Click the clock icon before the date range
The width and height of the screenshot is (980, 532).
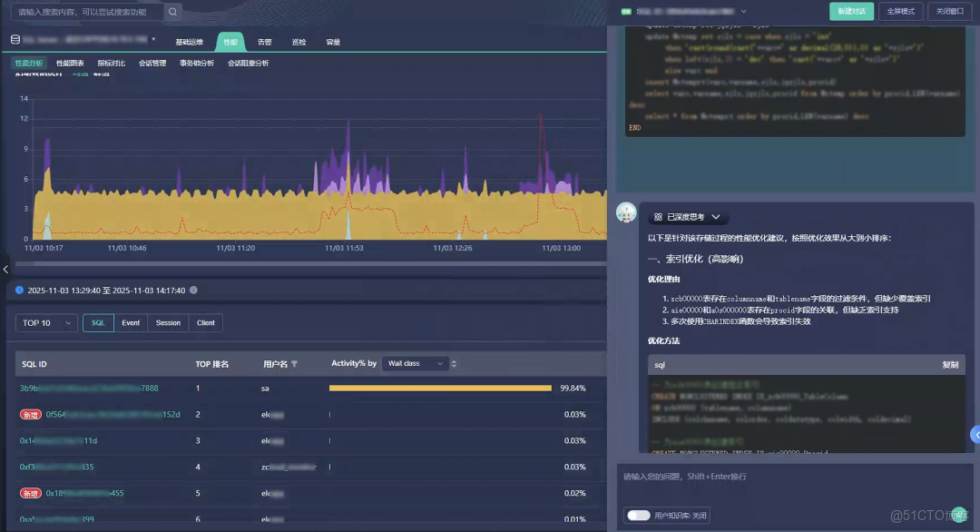click(20, 291)
